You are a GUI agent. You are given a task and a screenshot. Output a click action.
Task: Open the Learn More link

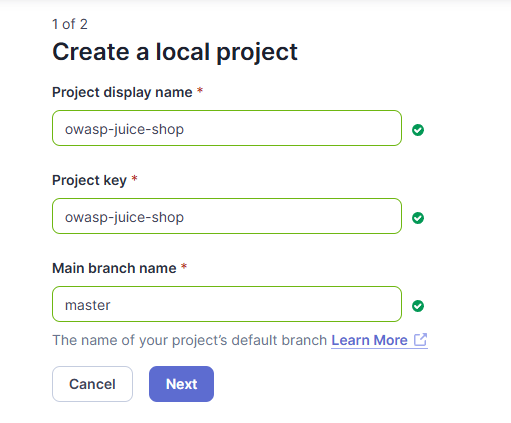click(x=369, y=340)
